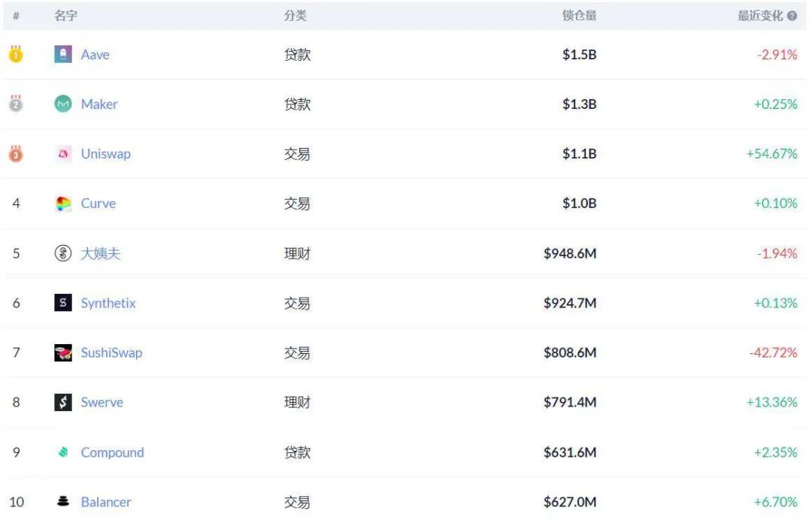Click SushiSwap's $808.6M locked value

(570, 352)
